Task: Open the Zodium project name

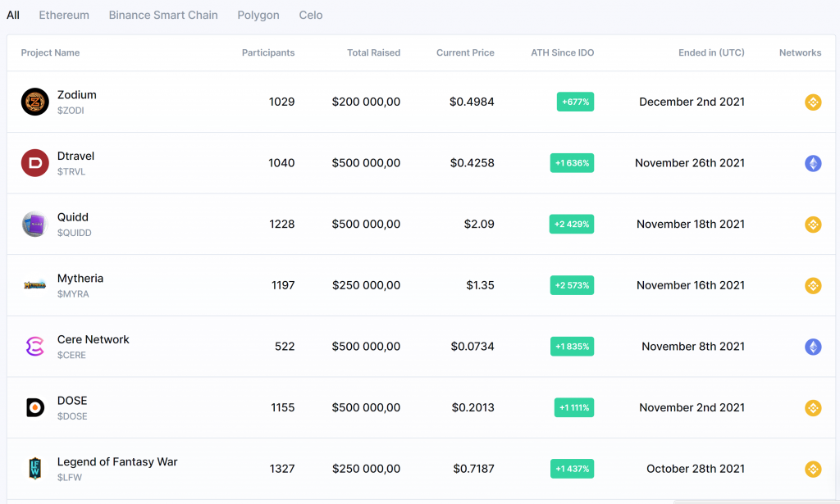Action: tap(76, 95)
